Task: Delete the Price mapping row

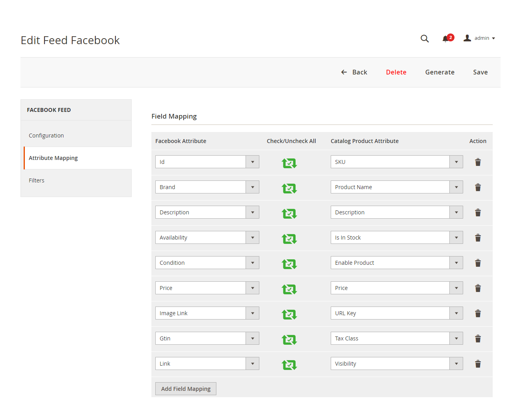Action: point(478,288)
